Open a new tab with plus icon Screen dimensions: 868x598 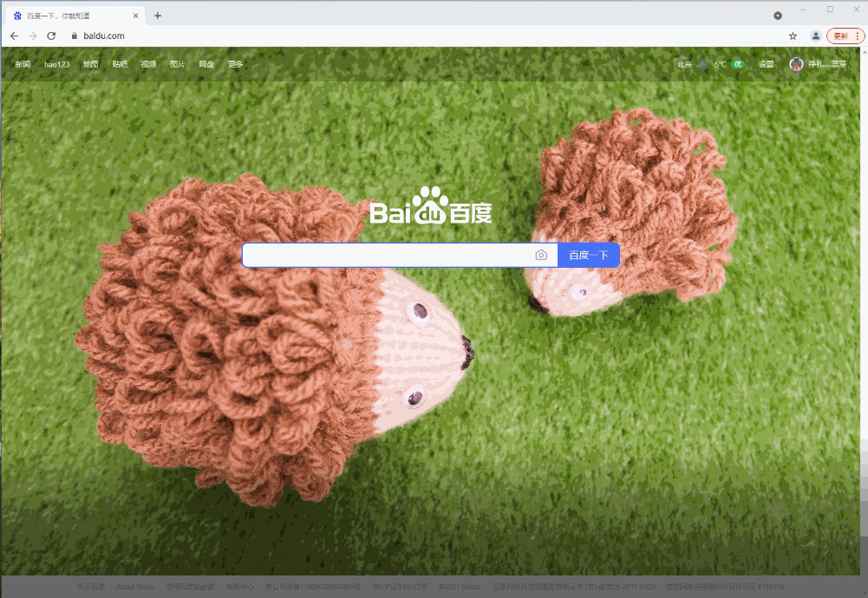(x=157, y=16)
